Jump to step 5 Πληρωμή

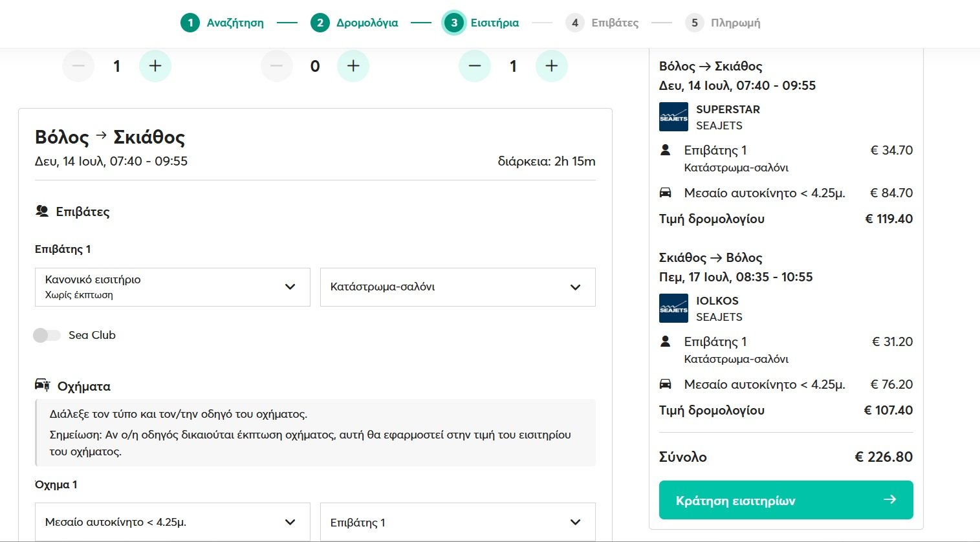(723, 23)
